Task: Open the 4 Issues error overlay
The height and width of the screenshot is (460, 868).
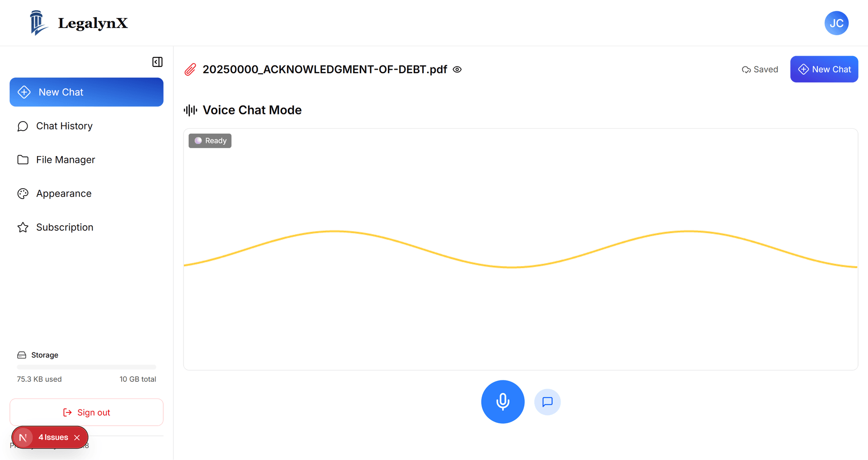Action: tap(53, 437)
